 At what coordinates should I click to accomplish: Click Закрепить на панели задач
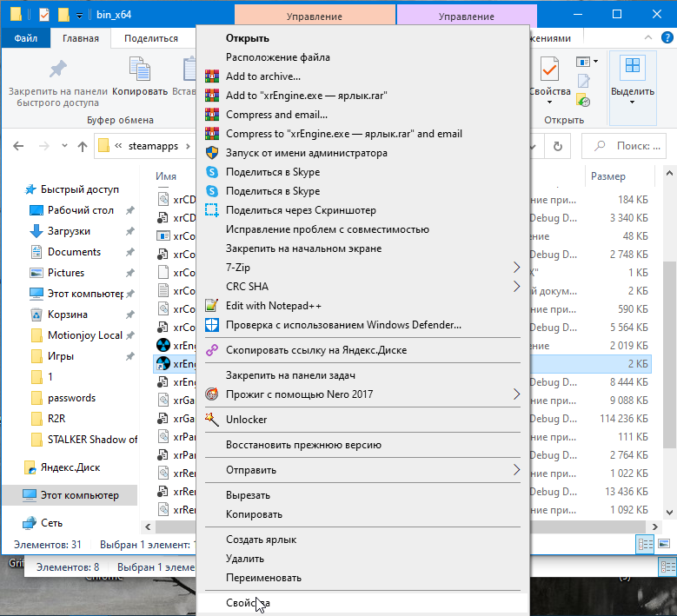290,375
